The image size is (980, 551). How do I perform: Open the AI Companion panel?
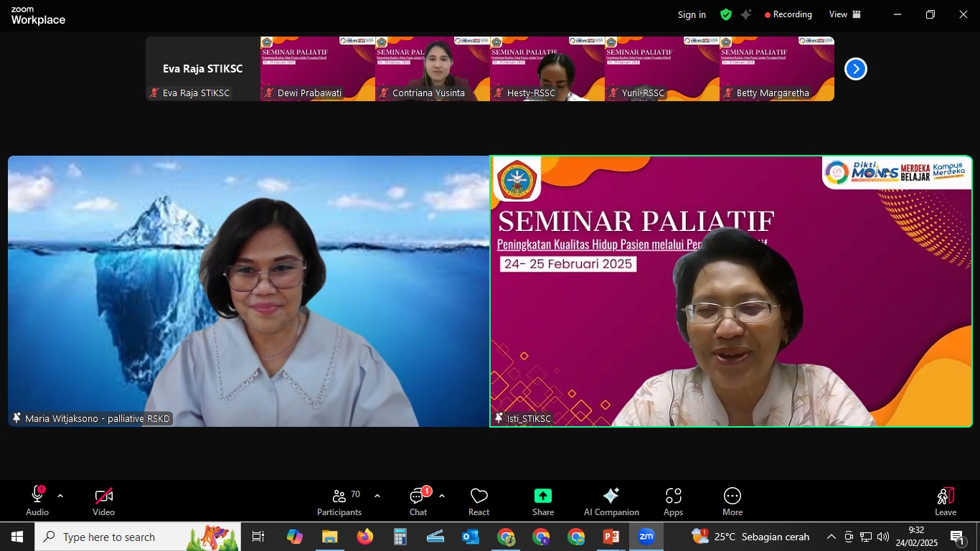coord(611,501)
